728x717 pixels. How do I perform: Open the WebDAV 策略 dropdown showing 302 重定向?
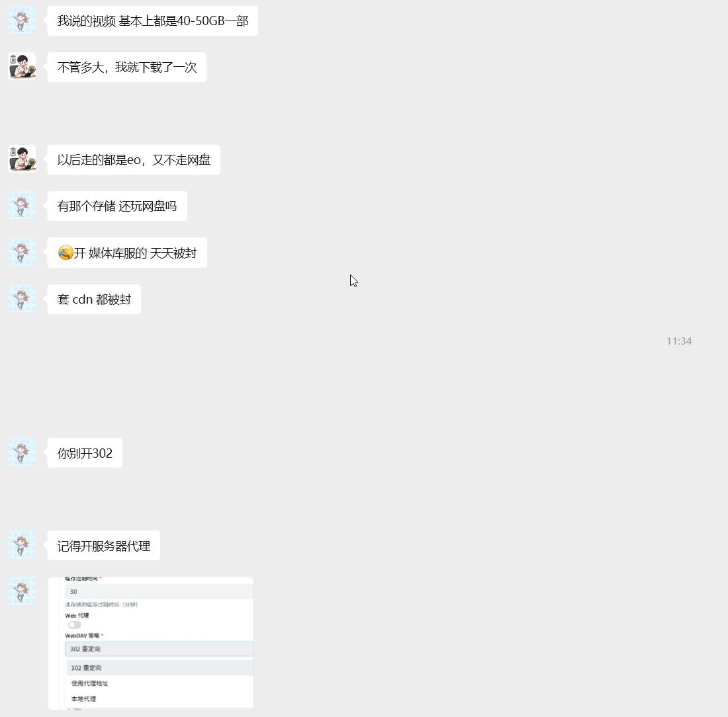(x=159, y=649)
